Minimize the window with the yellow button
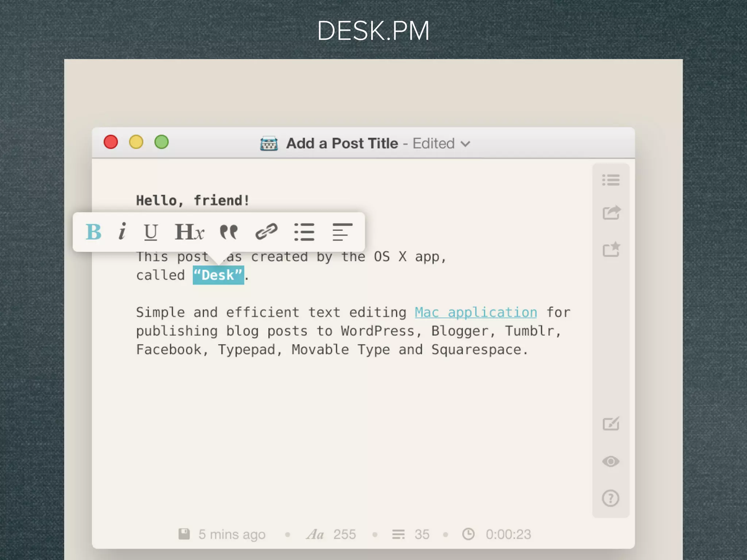Screen dimensions: 747x560 coord(136,142)
